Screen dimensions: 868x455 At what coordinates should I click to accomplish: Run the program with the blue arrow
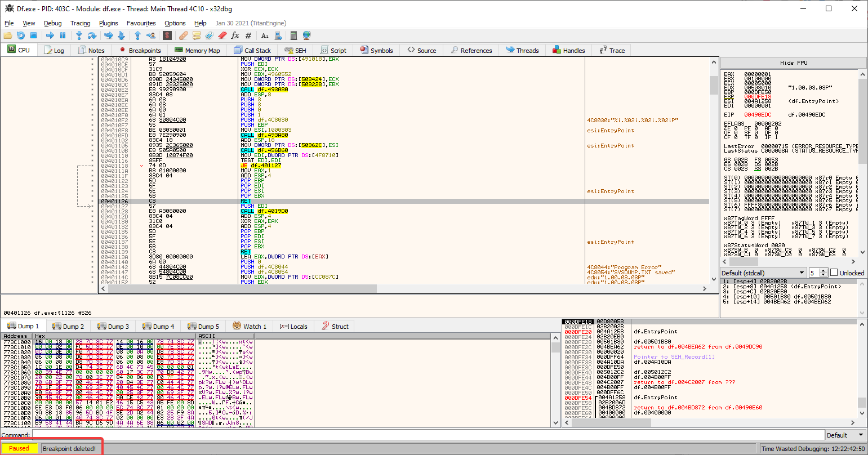tap(49, 35)
